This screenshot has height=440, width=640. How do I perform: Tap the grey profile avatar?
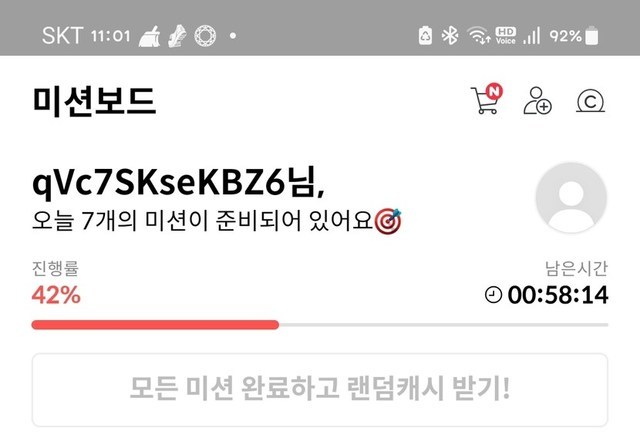click(x=571, y=198)
